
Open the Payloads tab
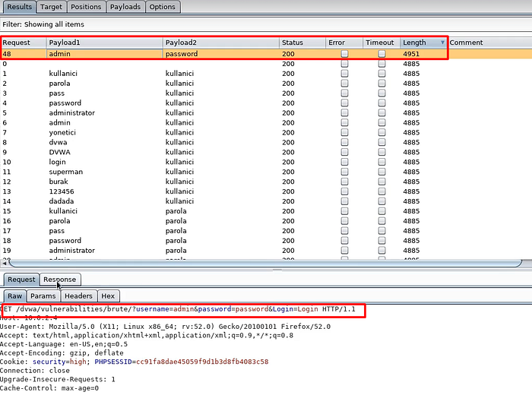125,7
